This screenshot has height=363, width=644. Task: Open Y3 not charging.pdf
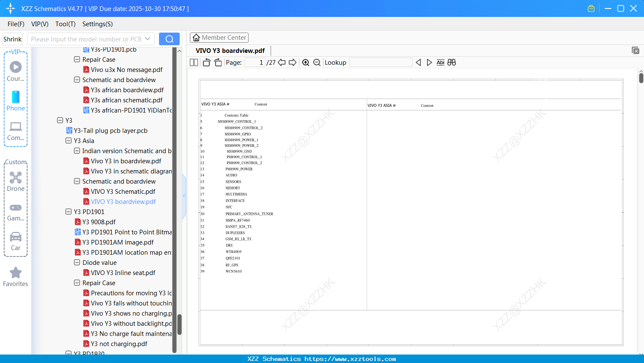[119, 344]
